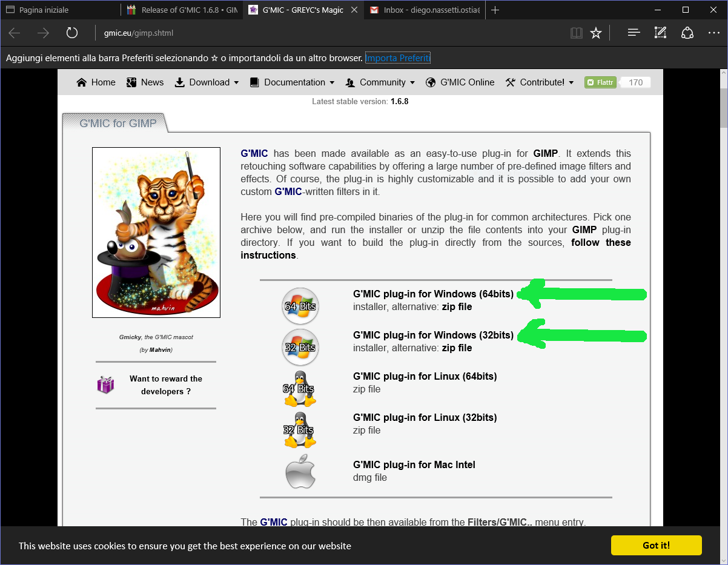Click the Linux 64 Bits penguin icon
Image resolution: width=728 pixels, height=565 pixels.
[300, 388]
